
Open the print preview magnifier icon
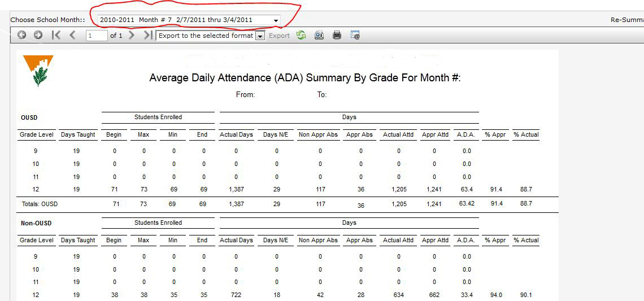(319, 36)
